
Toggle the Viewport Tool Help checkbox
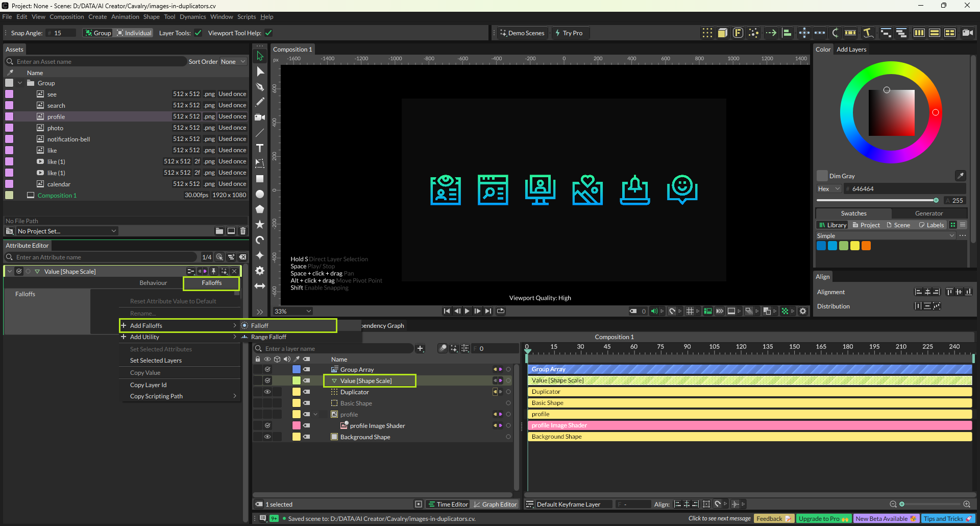click(x=268, y=33)
